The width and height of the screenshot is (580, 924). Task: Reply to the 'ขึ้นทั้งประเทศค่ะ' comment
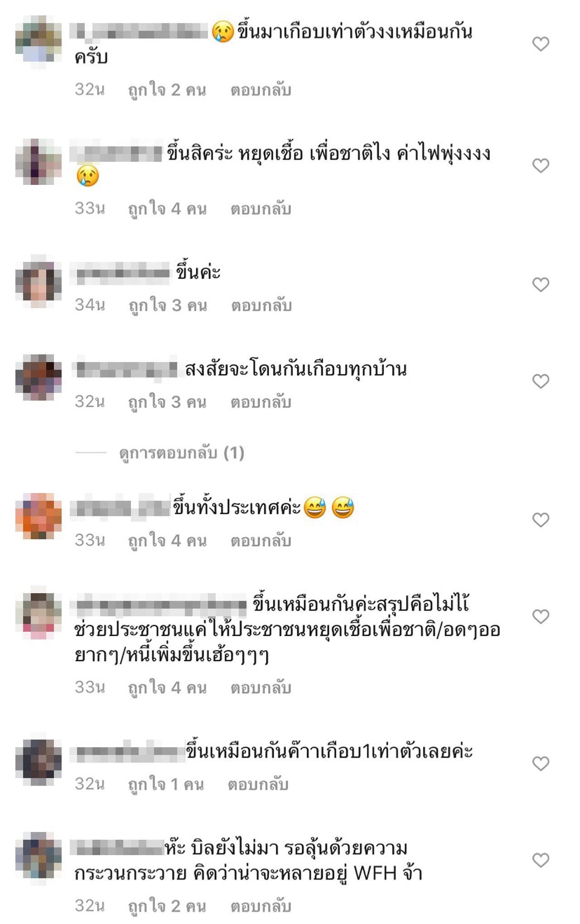261,541
